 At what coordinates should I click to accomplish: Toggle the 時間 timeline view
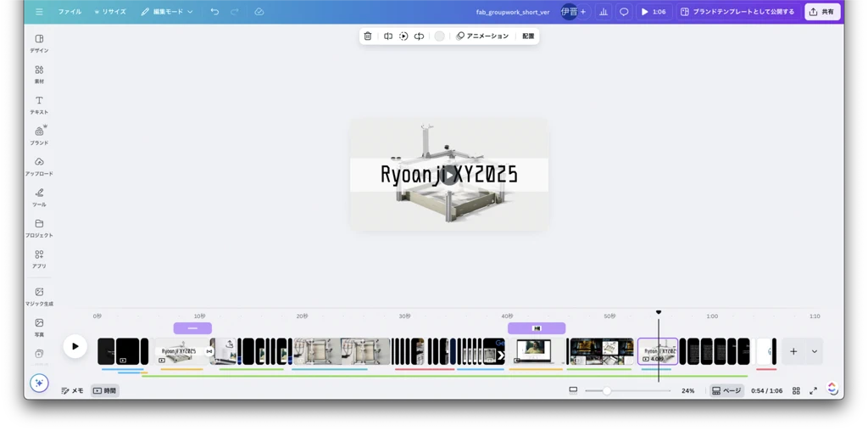(x=104, y=390)
